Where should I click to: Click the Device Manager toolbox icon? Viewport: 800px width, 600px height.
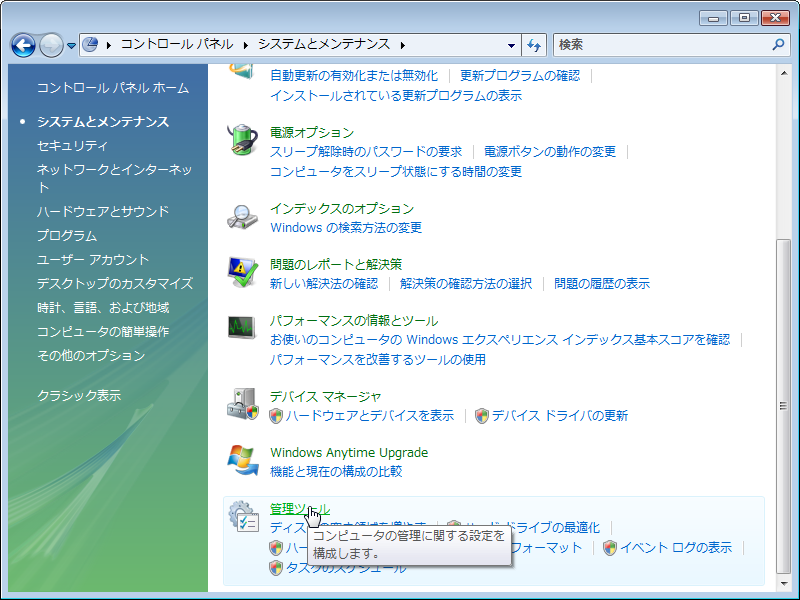[243, 404]
